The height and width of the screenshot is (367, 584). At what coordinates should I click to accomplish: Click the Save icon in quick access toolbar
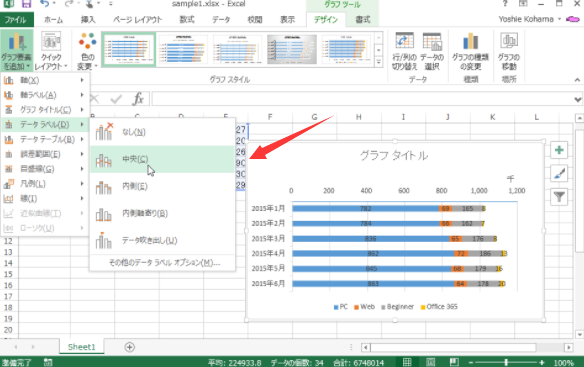[x=26, y=4]
